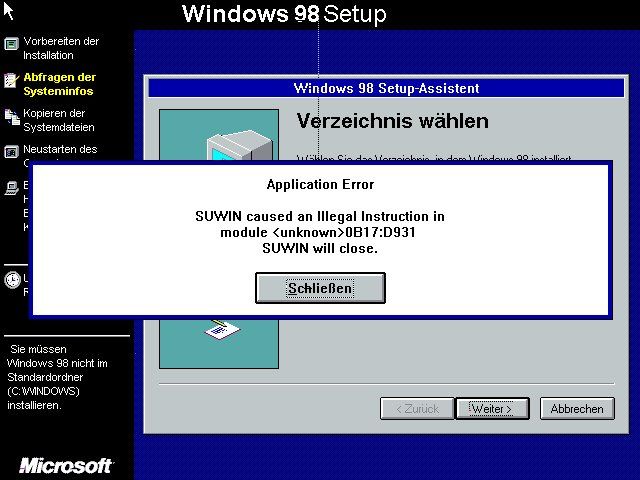Click the Verzeichnis wählen heading

tap(392, 122)
